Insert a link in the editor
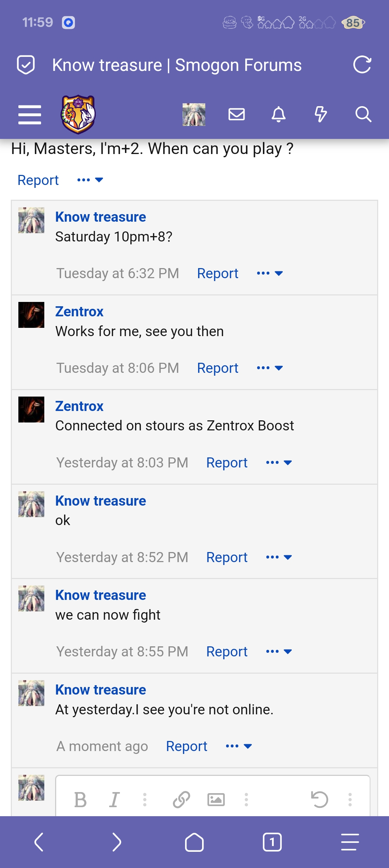The height and width of the screenshot is (868, 389). 182,800
